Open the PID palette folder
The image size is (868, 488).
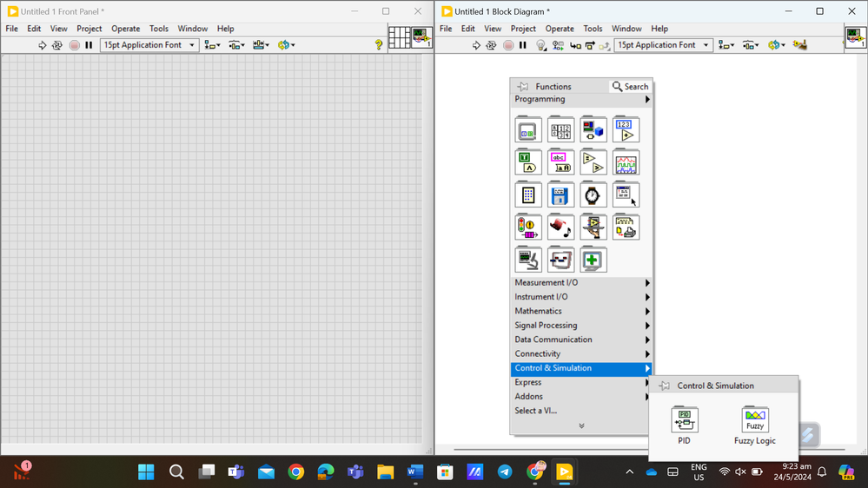point(685,421)
